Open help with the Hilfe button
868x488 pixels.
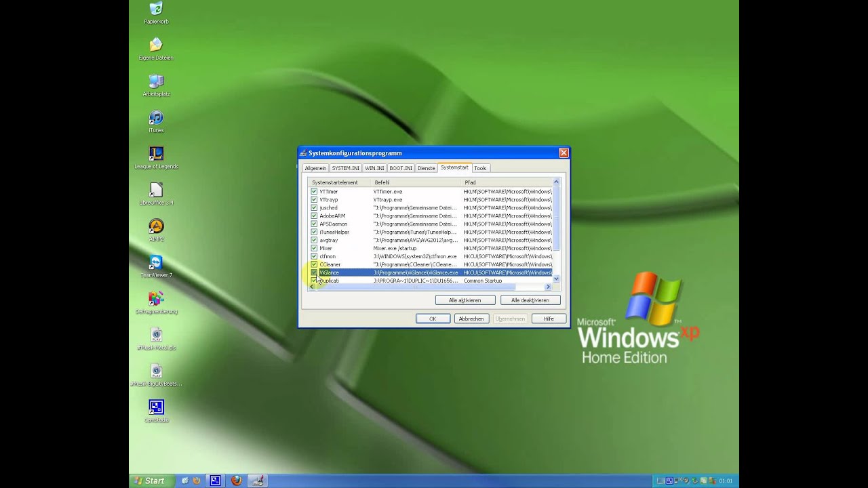549,319
